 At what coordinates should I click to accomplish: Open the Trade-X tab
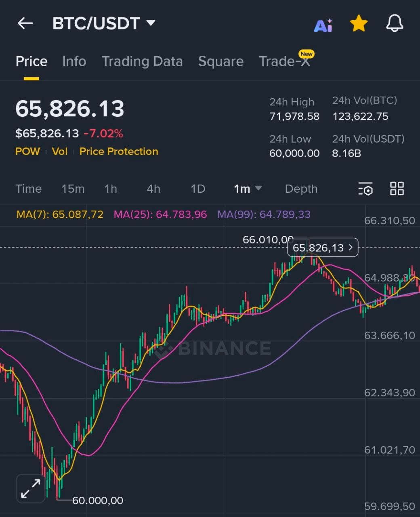point(284,61)
